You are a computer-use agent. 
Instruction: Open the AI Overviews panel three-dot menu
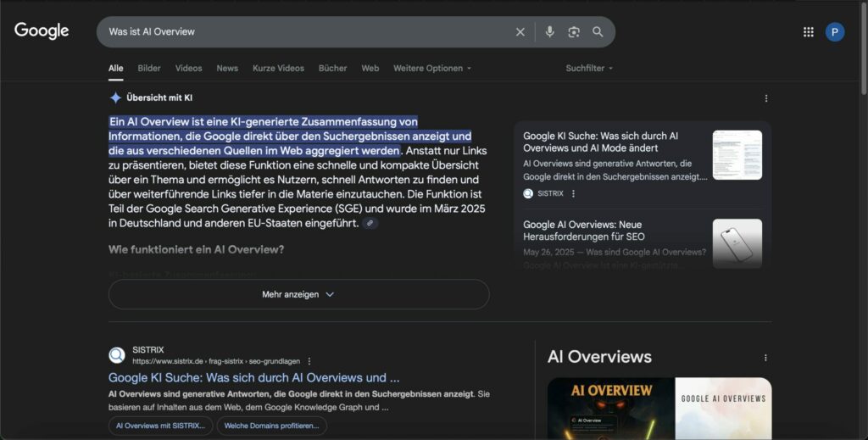click(765, 358)
